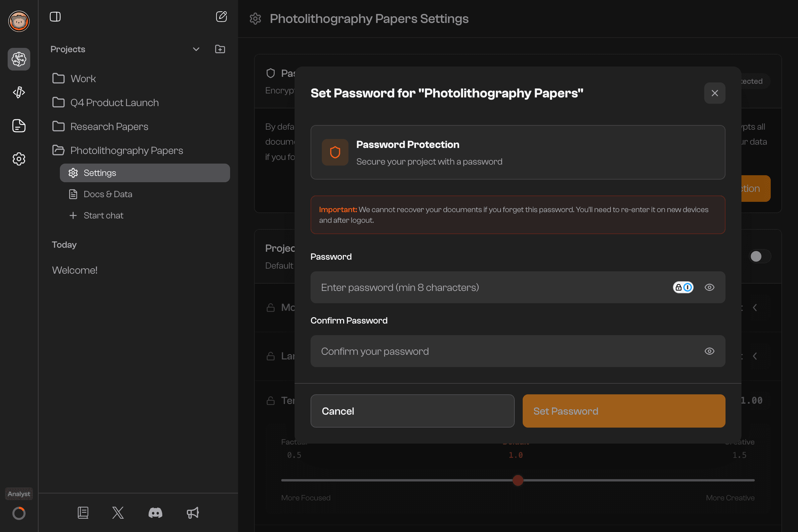
Task: Select the Settings item under Photolithography Papers
Action: point(145,173)
